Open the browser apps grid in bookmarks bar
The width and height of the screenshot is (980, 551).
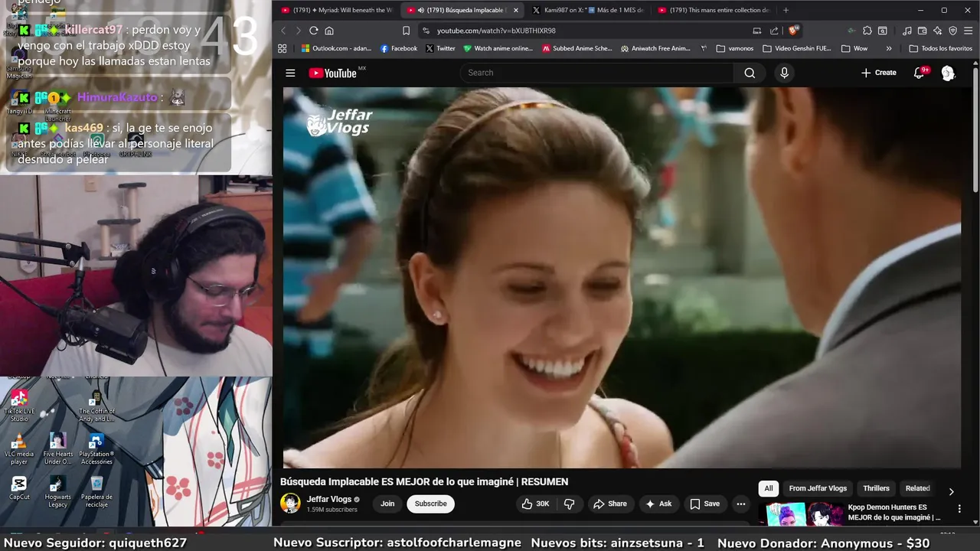point(283,48)
